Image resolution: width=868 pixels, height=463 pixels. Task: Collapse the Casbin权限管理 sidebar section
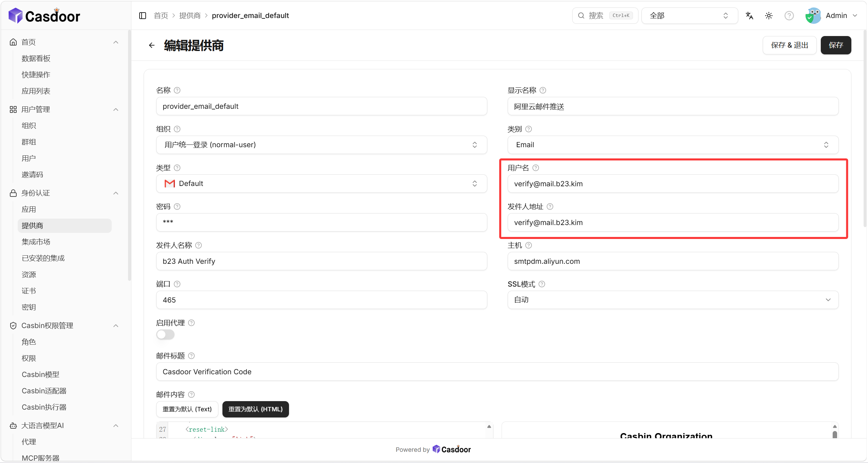click(116, 326)
